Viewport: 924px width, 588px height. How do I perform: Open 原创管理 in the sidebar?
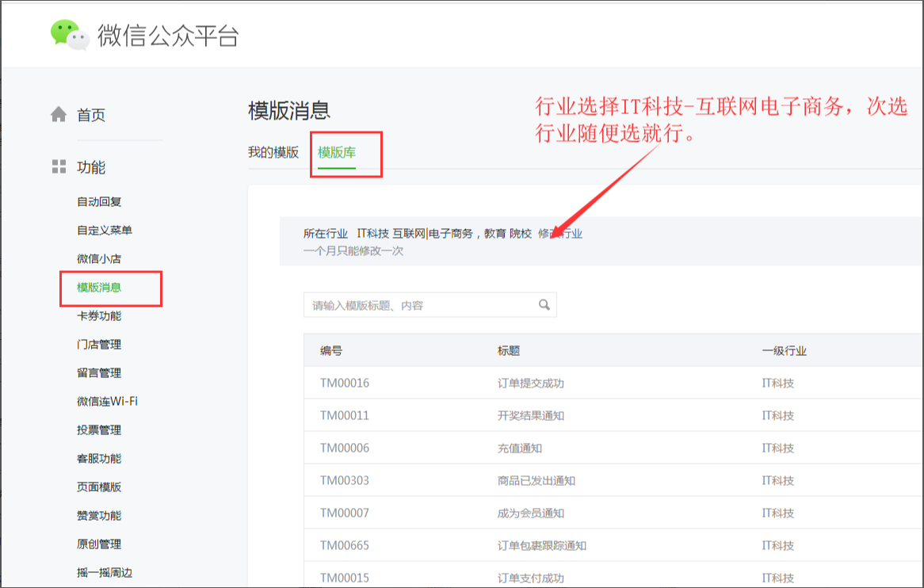99,544
